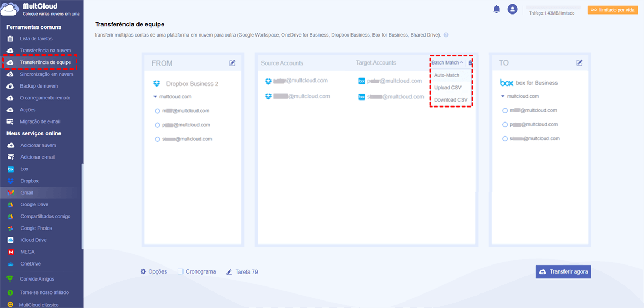The image size is (644, 308).
Task: Choose Auto-Match from Batch Match menu
Action: [x=447, y=75]
